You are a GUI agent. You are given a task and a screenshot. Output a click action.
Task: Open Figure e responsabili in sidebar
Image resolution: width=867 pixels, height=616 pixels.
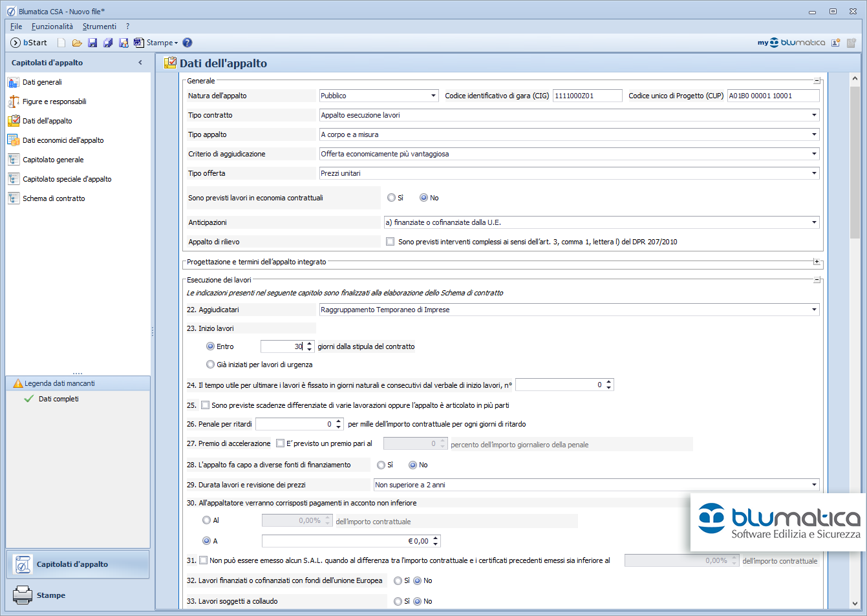54,101
